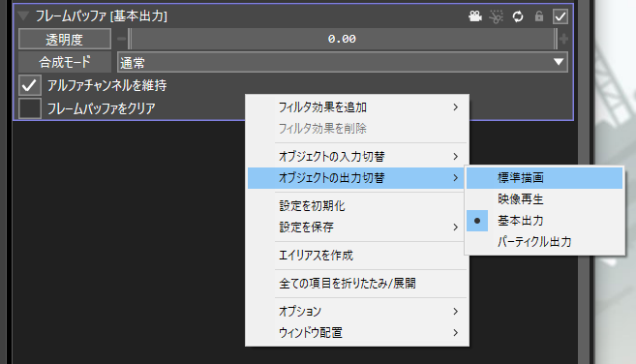This screenshot has height=364, width=636.
Task: Click the camera control icon in the フレームバッファ header
Action: tap(475, 16)
